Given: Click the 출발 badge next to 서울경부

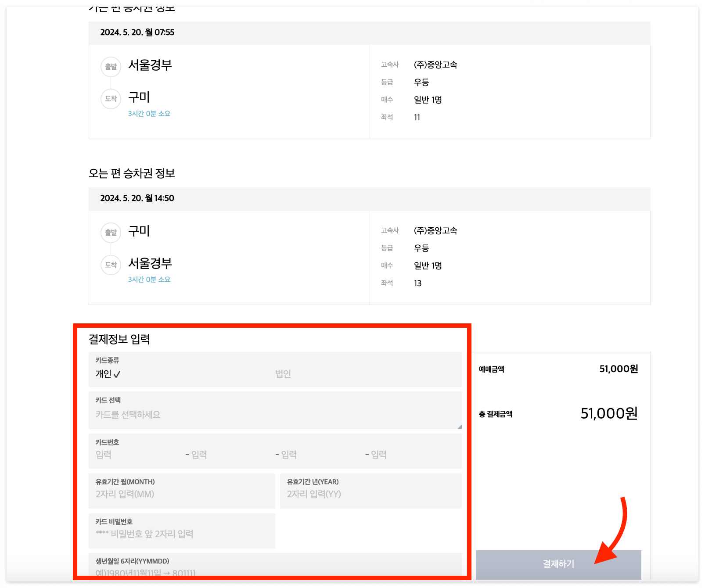Looking at the screenshot, I should [111, 67].
